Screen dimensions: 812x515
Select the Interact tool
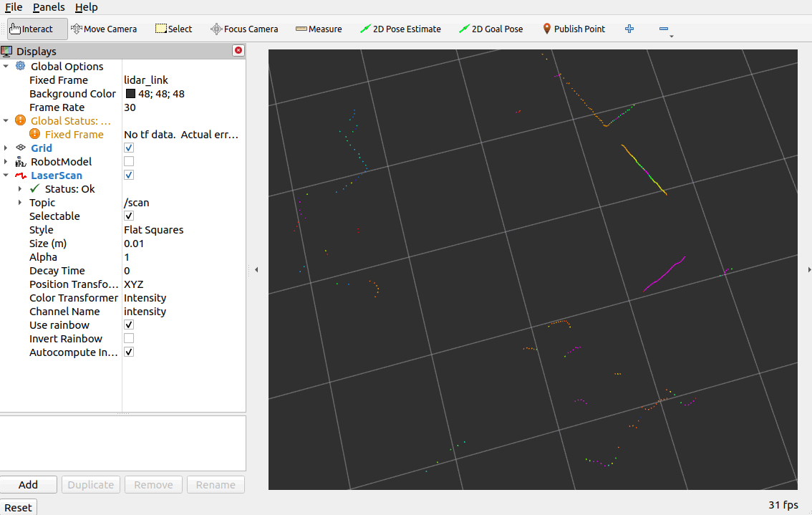(x=37, y=29)
